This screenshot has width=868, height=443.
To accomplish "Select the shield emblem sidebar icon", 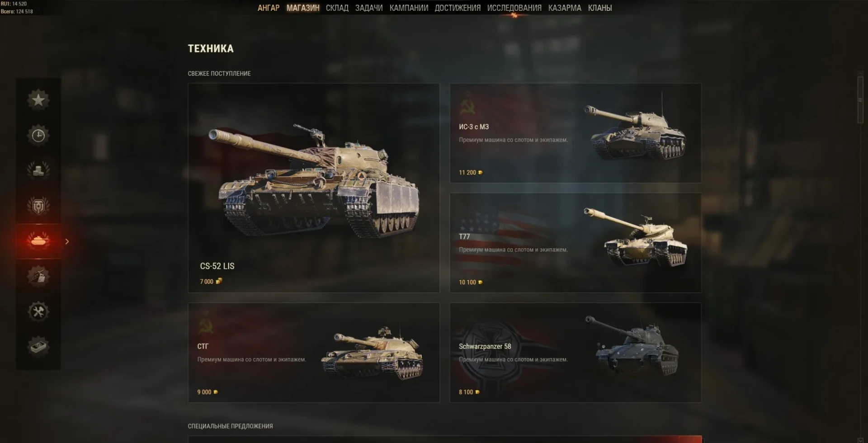I will click(x=38, y=206).
